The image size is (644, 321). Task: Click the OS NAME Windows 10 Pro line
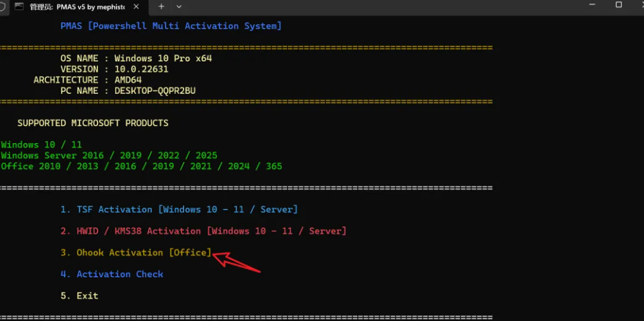pyautogui.click(x=136, y=58)
